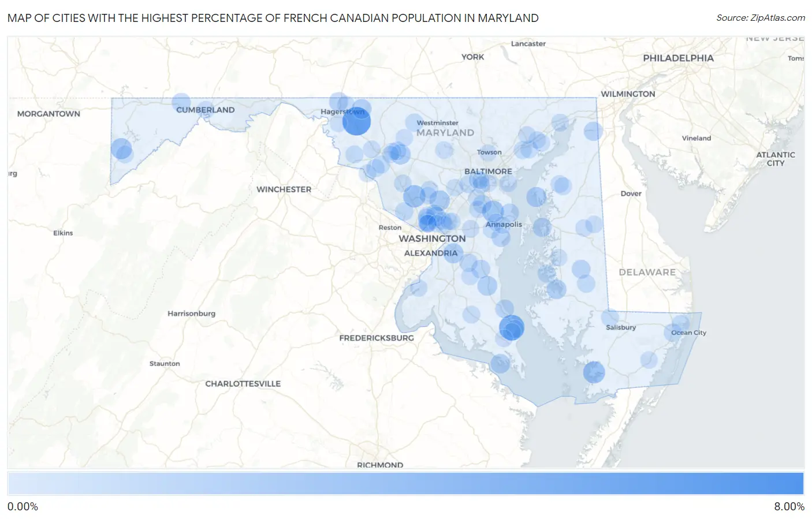812x519 pixels.
Task: Click the MORGANTOWN map label
Action: [49, 114]
